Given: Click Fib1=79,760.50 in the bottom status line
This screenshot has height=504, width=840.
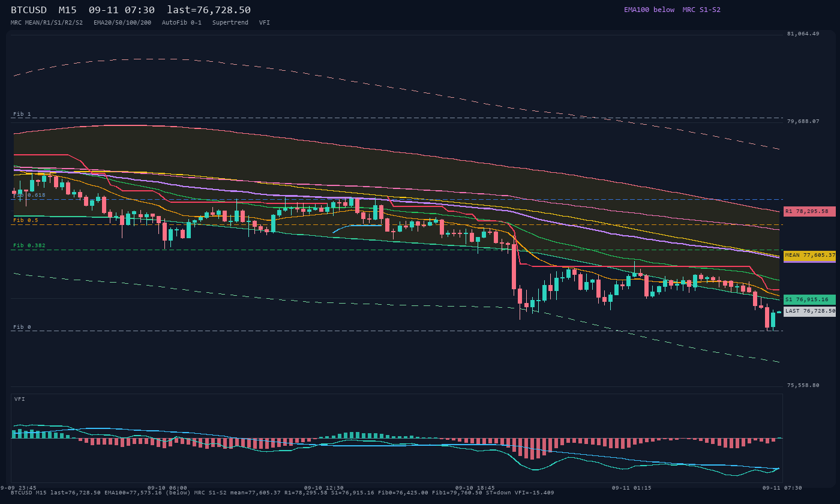Looking at the screenshot, I should tap(457, 493).
